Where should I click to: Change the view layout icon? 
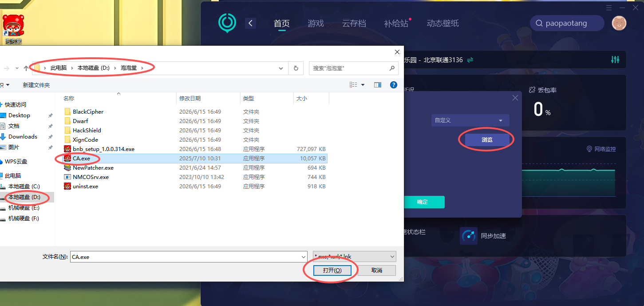click(x=353, y=85)
